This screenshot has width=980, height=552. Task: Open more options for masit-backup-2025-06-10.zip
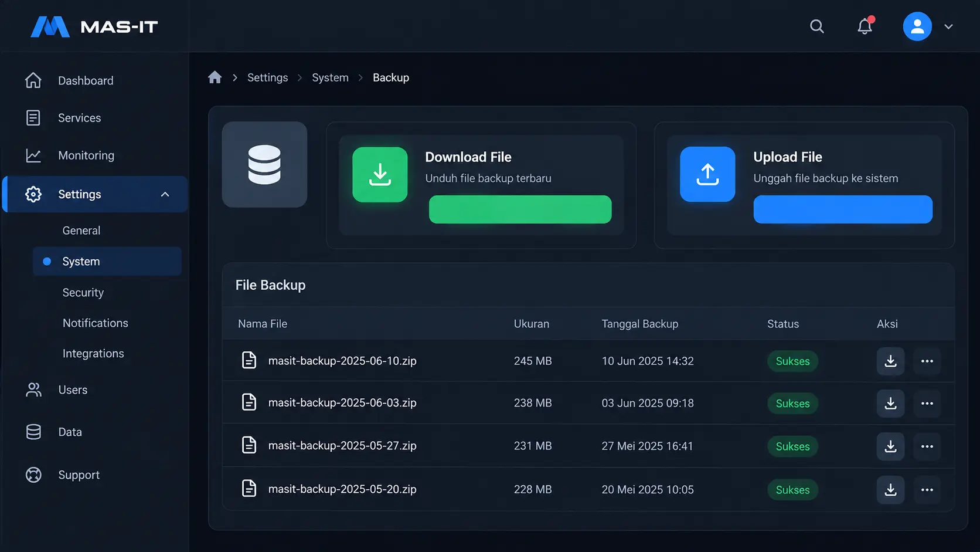coord(927,361)
